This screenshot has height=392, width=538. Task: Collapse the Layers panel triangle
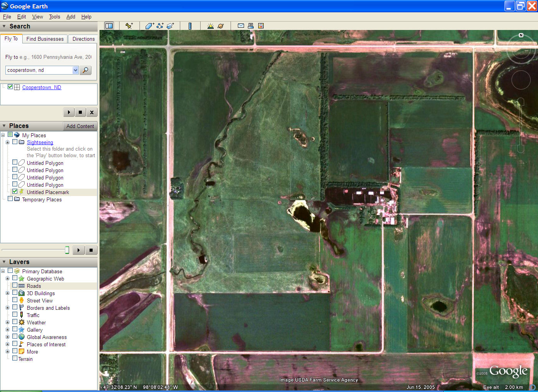tap(4, 262)
